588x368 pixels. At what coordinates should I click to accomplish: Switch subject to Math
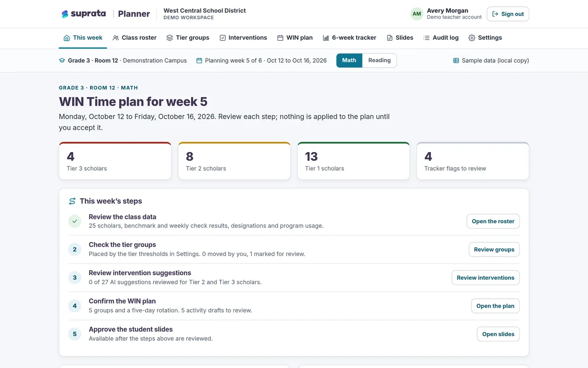click(x=349, y=60)
